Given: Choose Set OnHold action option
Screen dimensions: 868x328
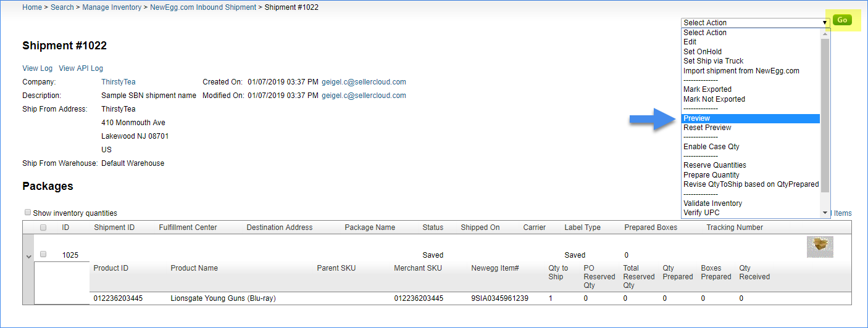Looking at the screenshot, I should tap(702, 52).
